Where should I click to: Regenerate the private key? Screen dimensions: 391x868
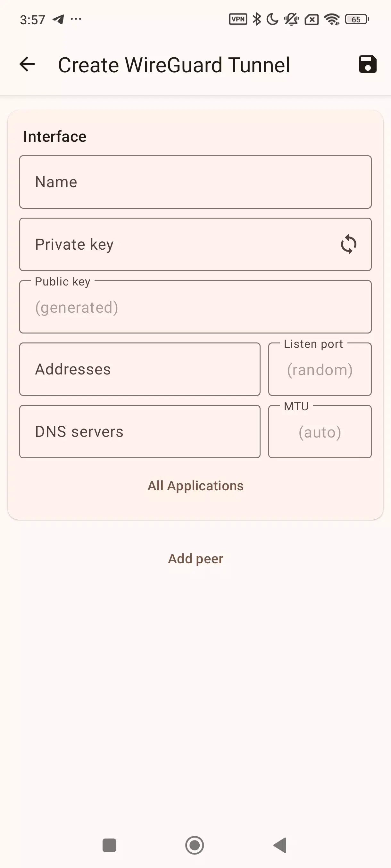pyautogui.click(x=348, y=244)
